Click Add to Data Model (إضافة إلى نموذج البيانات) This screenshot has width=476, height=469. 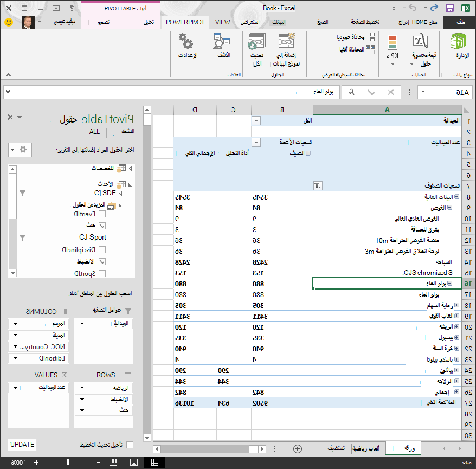tap(286, 50)
